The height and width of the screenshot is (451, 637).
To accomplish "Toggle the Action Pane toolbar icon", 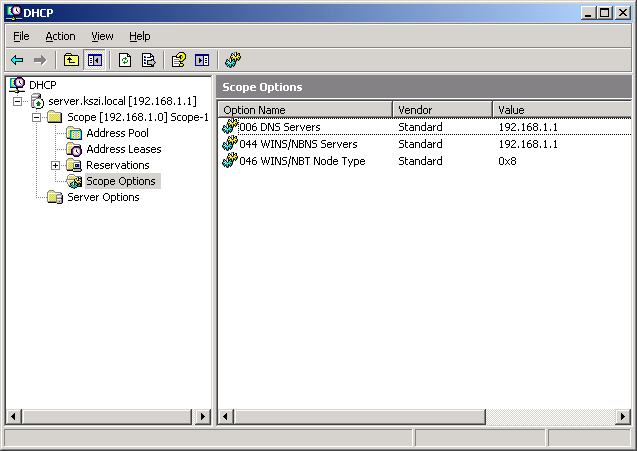I will click(202, 61).
